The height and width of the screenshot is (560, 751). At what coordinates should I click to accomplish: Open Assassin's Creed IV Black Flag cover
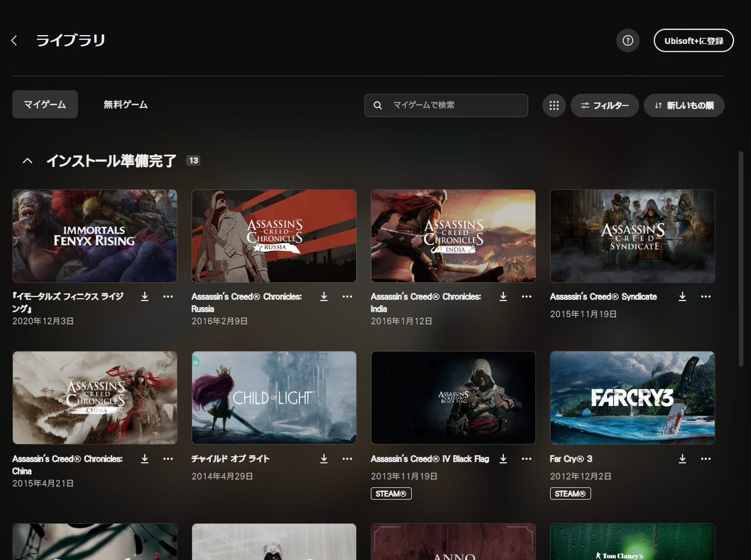(453, 397)
